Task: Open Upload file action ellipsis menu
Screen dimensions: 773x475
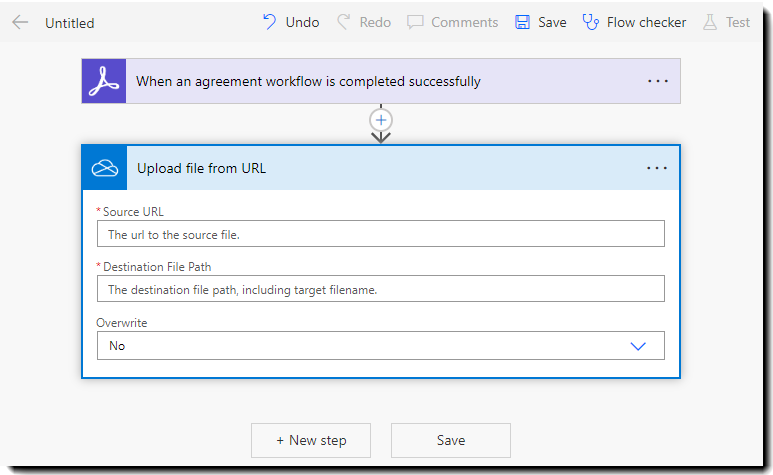Action: [x=657, y=168]
